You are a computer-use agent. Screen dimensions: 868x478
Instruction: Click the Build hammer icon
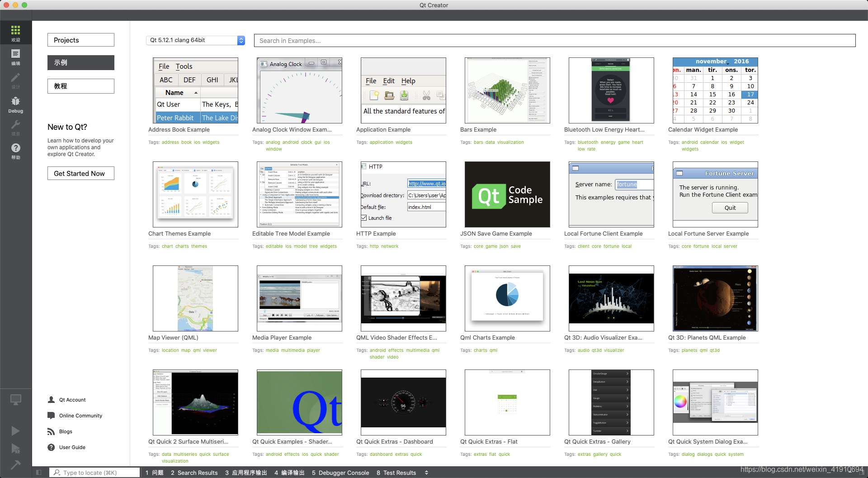(15, 464)
